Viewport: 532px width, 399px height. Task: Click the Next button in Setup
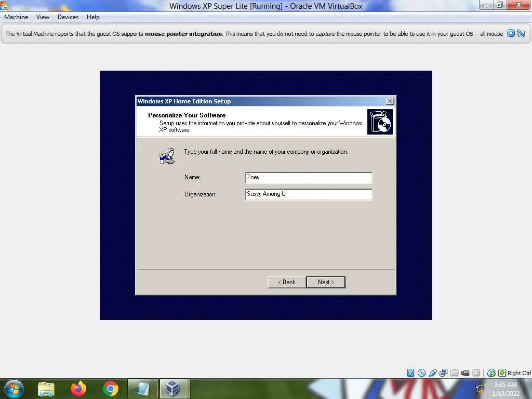point(326,282)
